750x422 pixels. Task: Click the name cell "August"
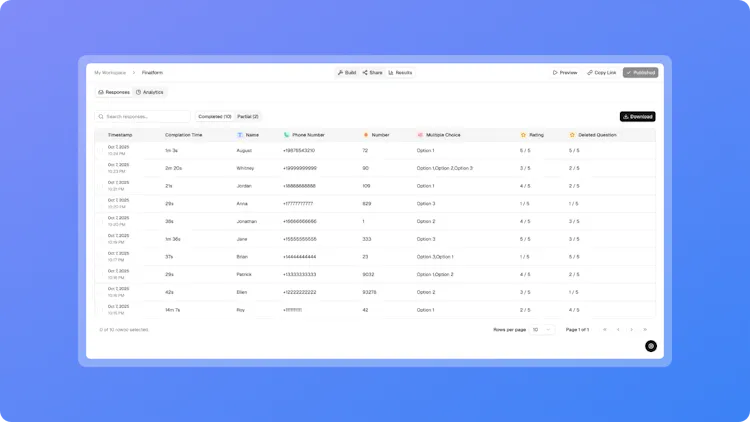coord(244,151)
